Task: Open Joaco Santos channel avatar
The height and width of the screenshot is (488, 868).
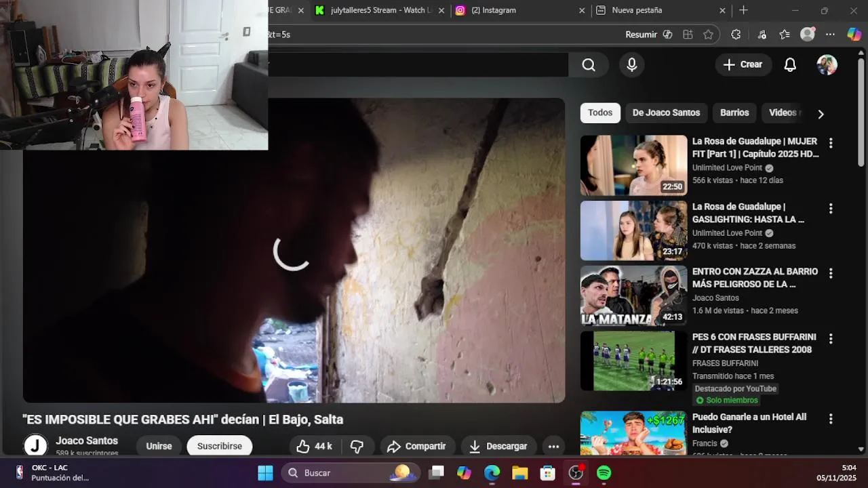Action: pyautogui.click(x=36, y=445)
